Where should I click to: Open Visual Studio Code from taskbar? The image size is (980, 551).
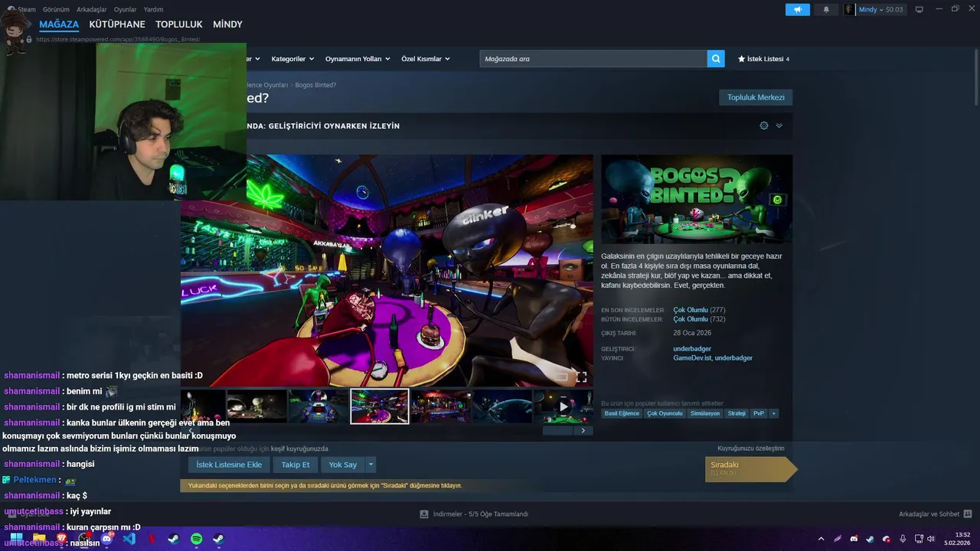tap(129, 539)
